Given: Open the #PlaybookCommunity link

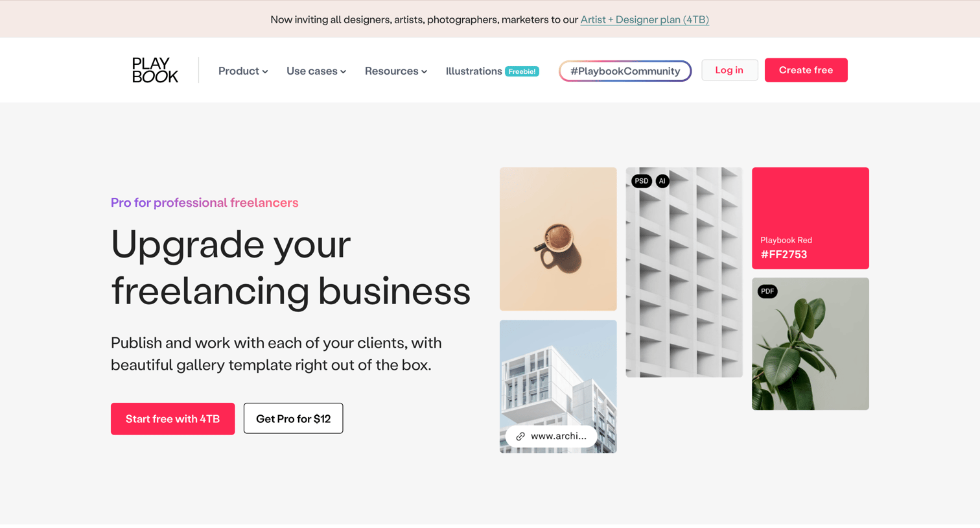Looking at the screenshot, I should tap(625, 71).
